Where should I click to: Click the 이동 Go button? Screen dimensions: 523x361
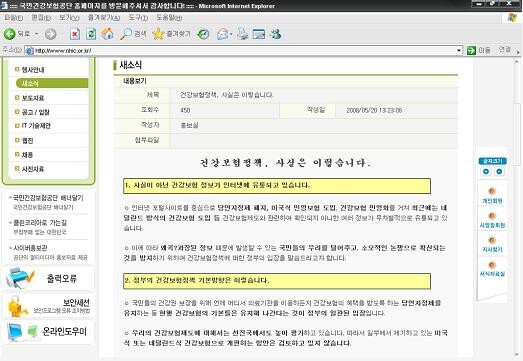[479, 51]
